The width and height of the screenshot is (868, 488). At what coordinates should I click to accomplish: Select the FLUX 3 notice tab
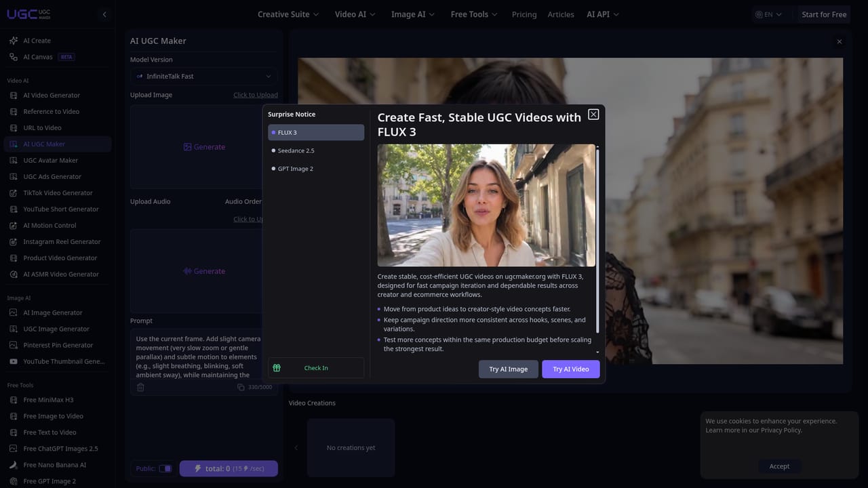(316, 132)
